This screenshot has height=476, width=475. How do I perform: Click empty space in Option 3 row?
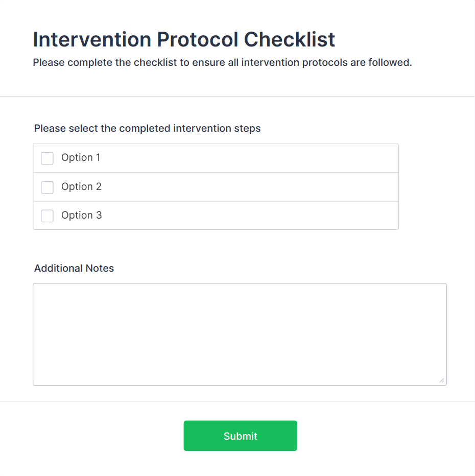[249, 216]
